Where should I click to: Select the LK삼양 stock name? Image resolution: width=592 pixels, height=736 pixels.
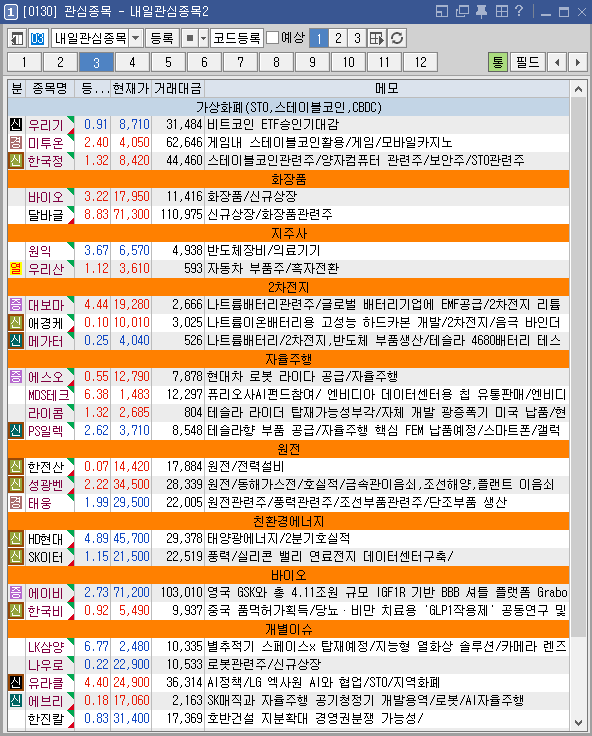46,647
